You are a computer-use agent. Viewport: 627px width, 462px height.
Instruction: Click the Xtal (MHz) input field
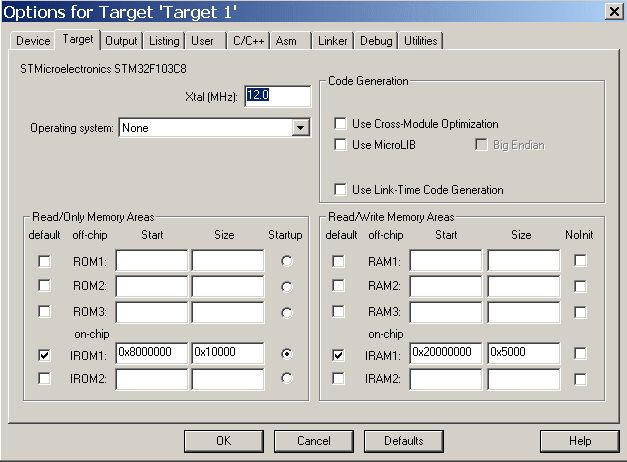click(278, 96)
